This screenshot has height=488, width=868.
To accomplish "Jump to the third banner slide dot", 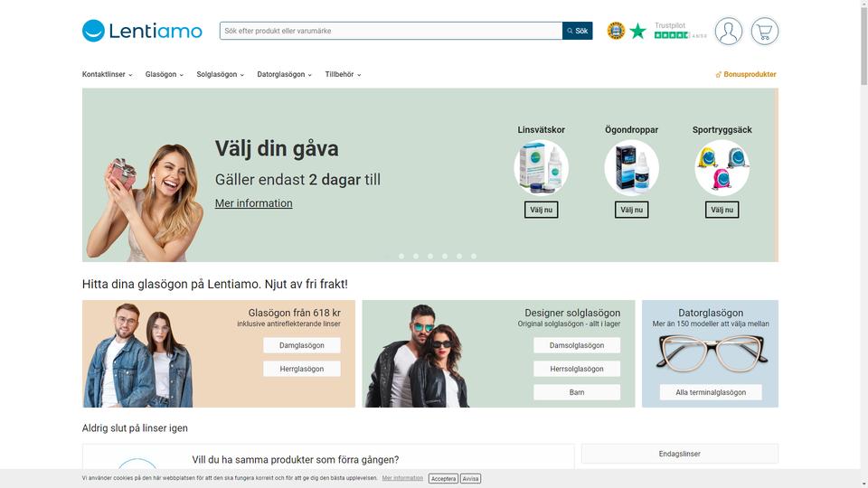I will point(430,256).
